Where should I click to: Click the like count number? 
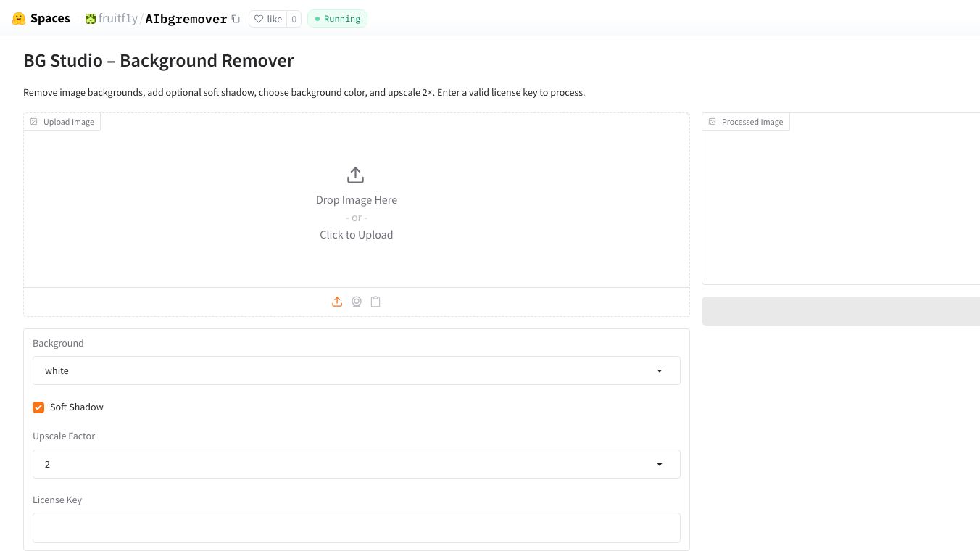tap(294, 19)
